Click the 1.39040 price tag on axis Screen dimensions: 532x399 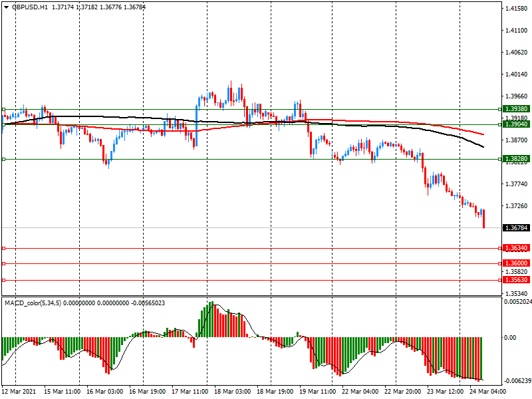pos(516,124)
